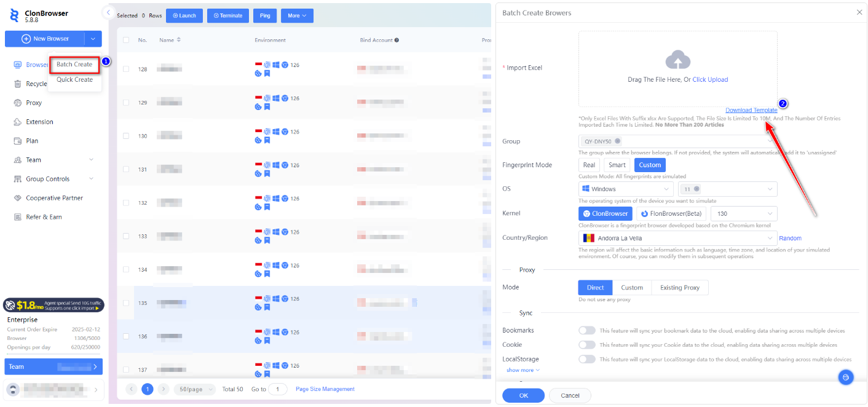Click the bookmark icon in row 132
Viewport: 868px width, 407px height.
[x=267, y=206]
